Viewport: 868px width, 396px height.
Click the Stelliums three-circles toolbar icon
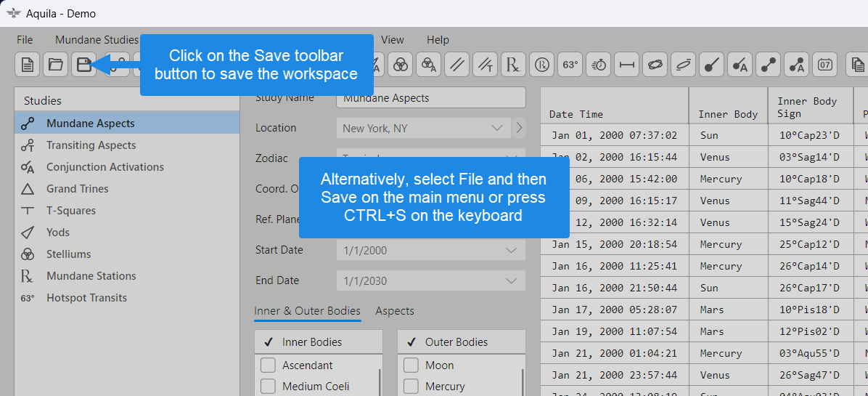click(400, 65)
